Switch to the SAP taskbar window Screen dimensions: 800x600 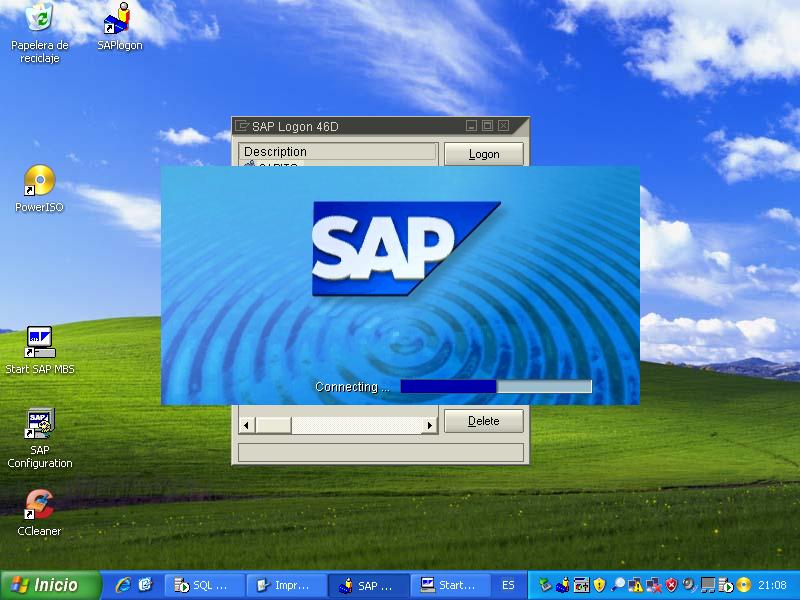coord(369,585)
